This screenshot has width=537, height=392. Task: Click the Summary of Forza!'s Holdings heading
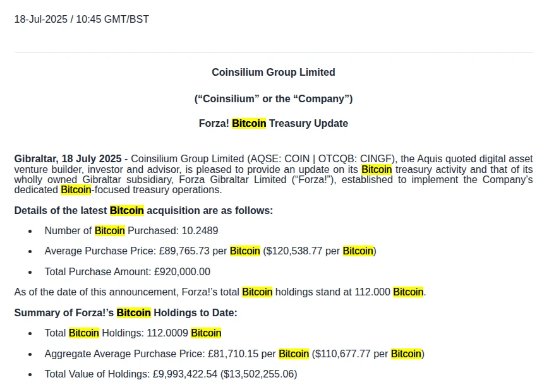point(126,312)
